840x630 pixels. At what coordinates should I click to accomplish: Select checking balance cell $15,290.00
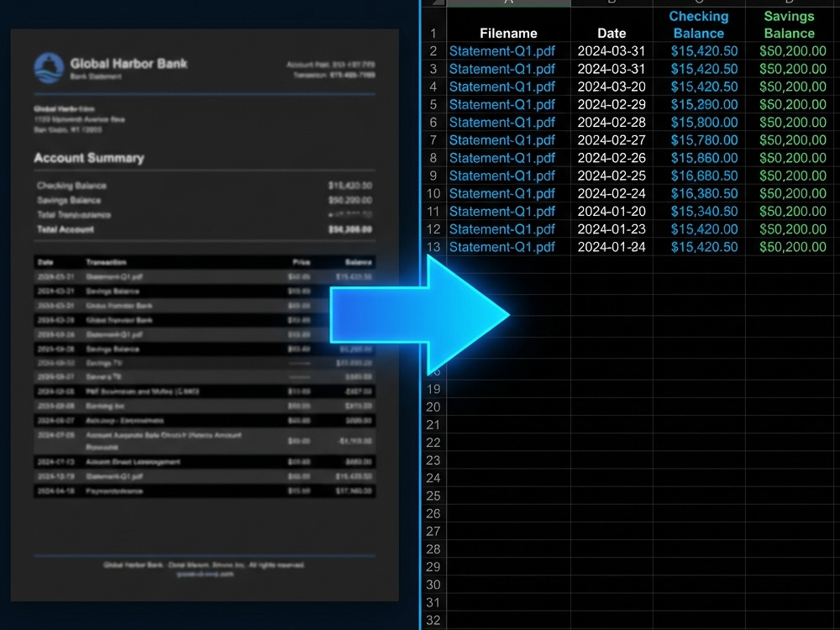coord(699,104)
